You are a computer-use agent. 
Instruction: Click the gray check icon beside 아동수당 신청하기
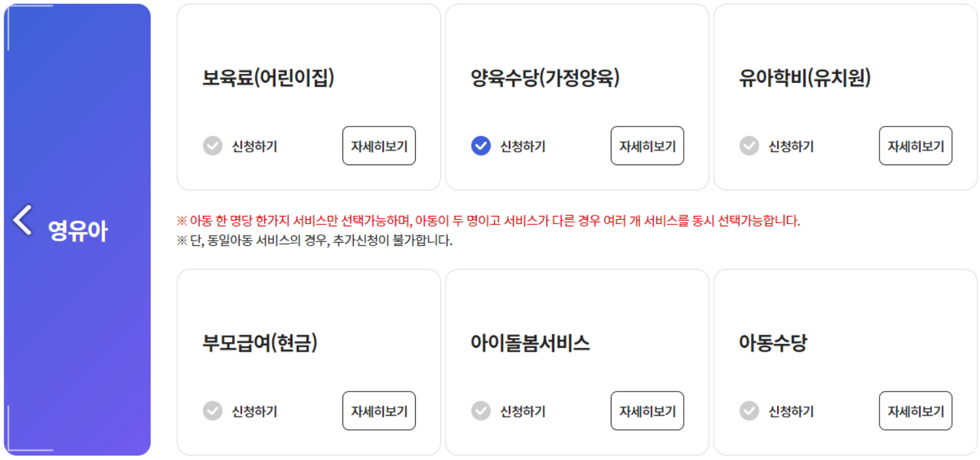748,410
